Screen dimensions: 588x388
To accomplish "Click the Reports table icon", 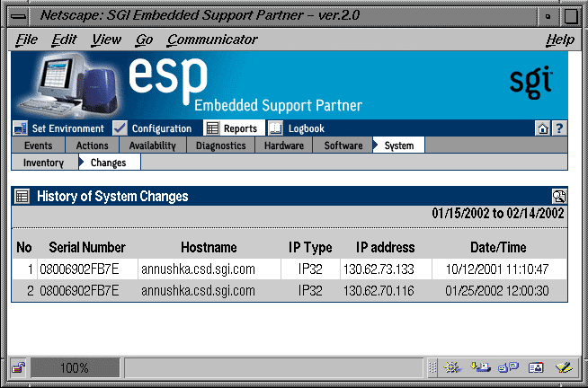I will click(x=212, y=128).
